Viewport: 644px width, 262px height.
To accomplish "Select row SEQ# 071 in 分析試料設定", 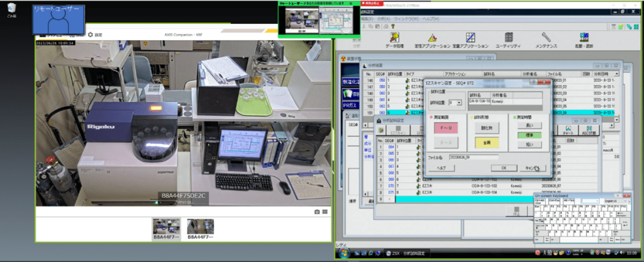I will coord(487,193).
